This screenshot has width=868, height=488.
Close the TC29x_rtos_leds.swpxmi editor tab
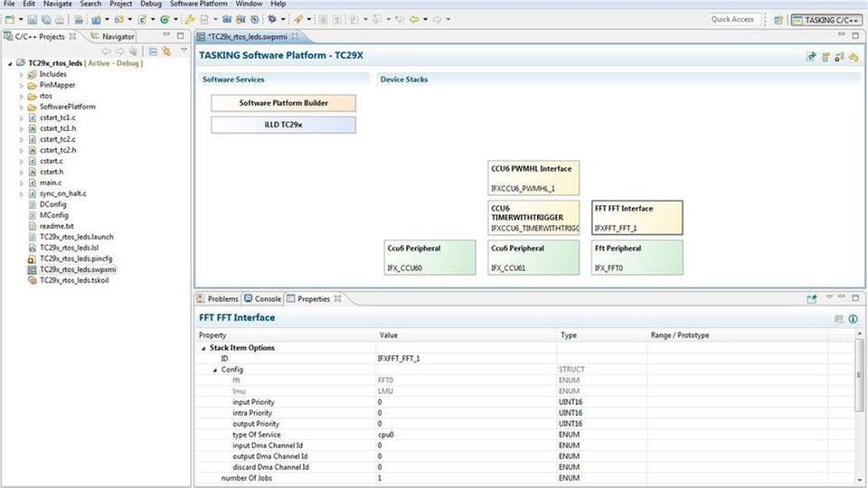point(295,36)
